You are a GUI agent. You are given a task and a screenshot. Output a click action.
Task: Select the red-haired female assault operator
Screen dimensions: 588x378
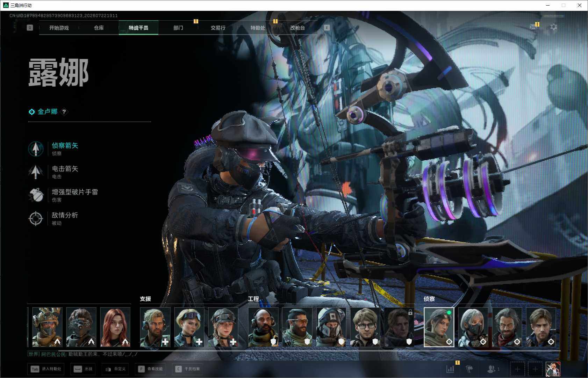[115, 327]
